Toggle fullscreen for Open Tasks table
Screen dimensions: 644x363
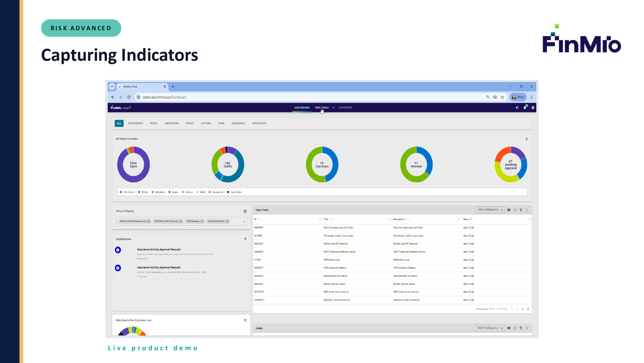click(515, 210)
